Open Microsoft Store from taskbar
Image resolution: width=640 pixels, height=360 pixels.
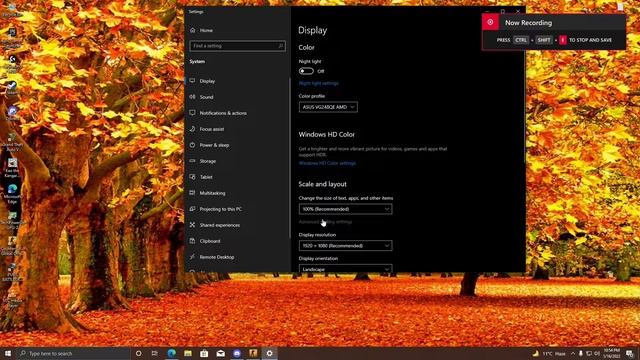[x=204, y=353]
